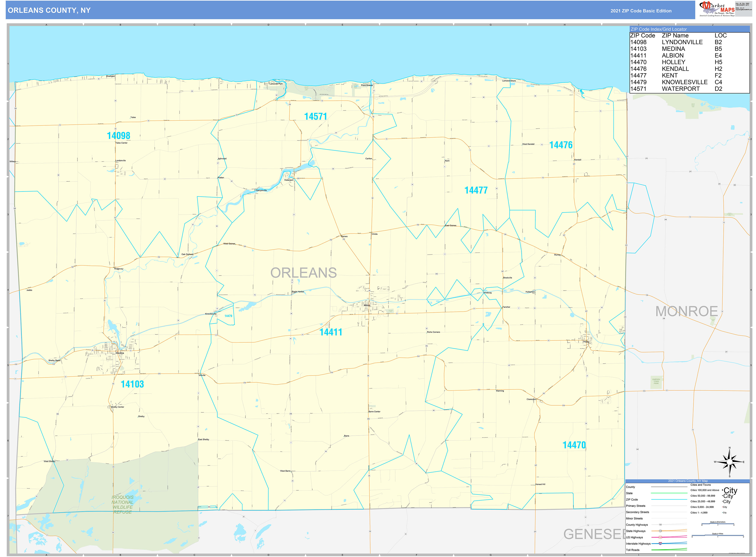The image size is (756, 557).
Task: Click the red city dot for Cities 5,000-24,999
Action: click(722, 507)
